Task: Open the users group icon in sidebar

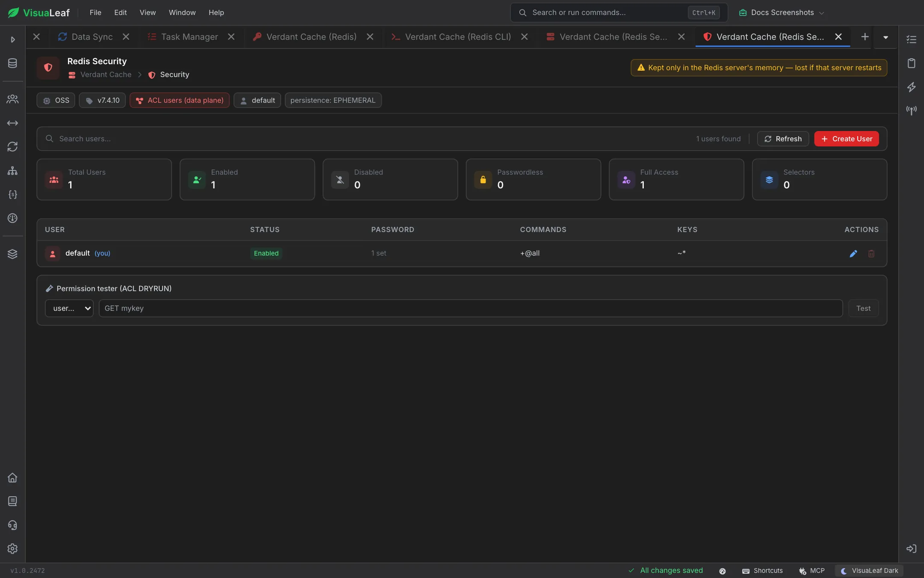Action: tap(12, 99)
